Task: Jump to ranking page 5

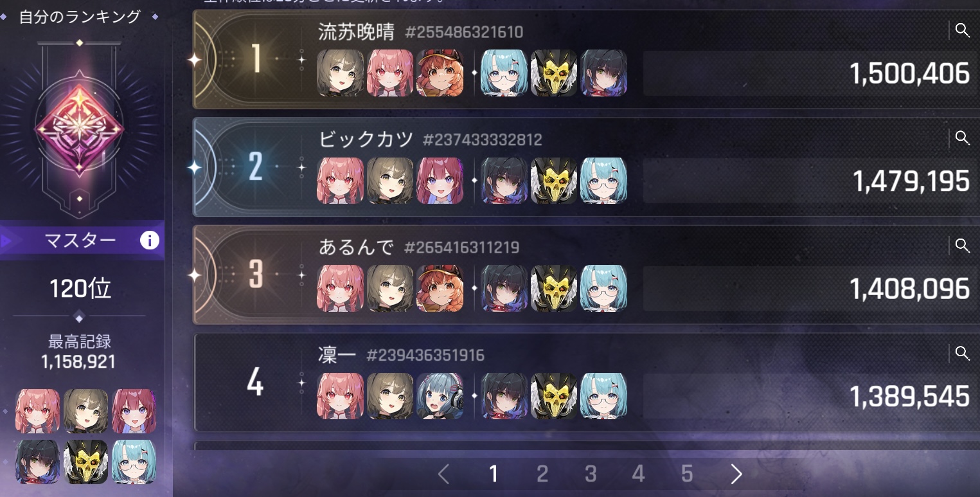Action: [x=687, y=474]
